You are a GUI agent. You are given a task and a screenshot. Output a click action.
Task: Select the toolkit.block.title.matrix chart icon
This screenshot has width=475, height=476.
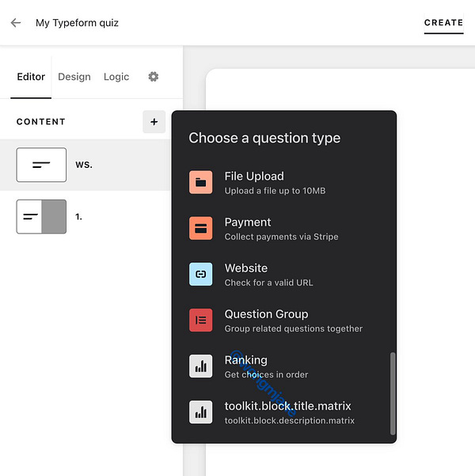[x=200, y=412]
